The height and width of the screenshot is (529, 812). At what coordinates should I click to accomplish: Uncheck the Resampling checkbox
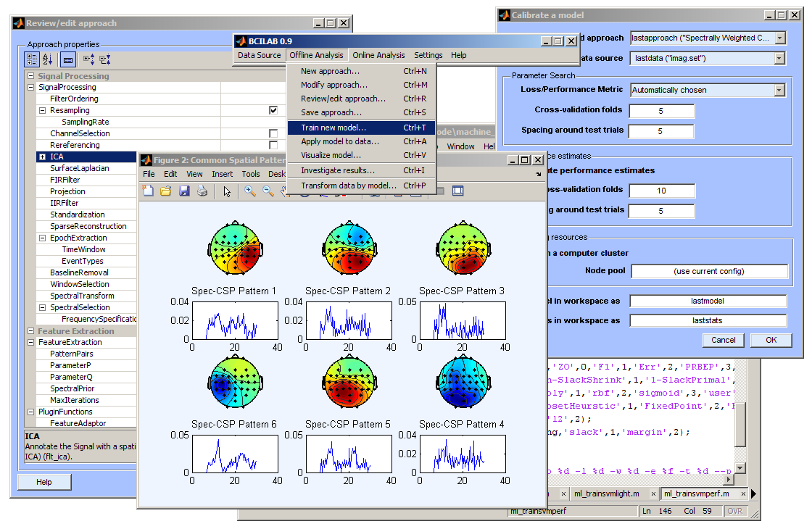[273, 110]
